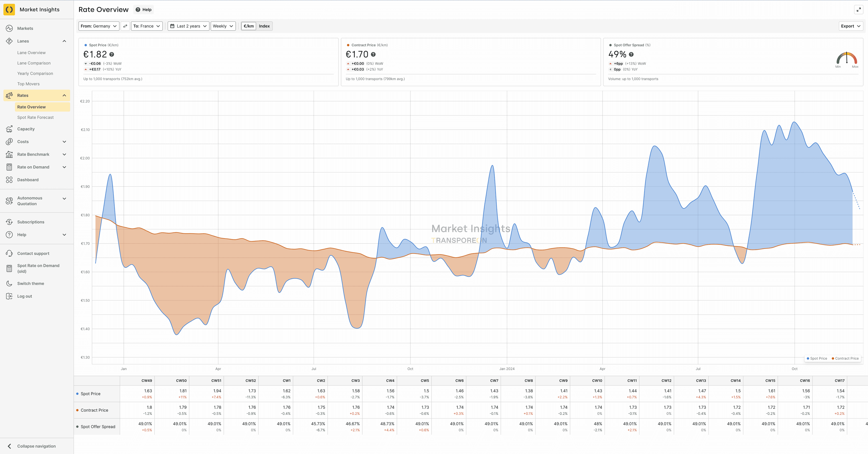Click the Spot Price info question icon
Image resolution: width=868 pixels, height=454 pixels.
pos(112,54)
